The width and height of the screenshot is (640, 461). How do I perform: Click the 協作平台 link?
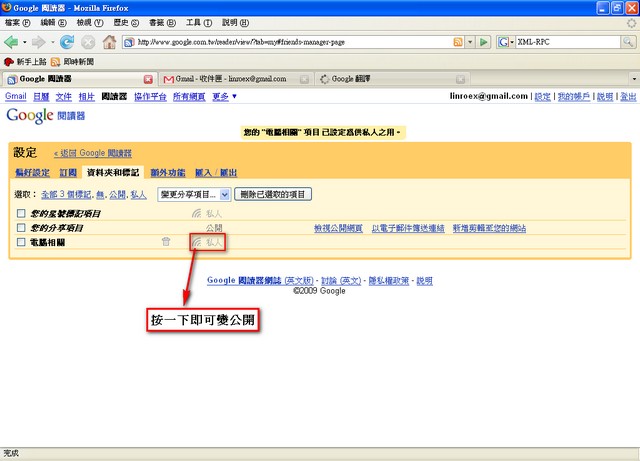tap(150, 96)
